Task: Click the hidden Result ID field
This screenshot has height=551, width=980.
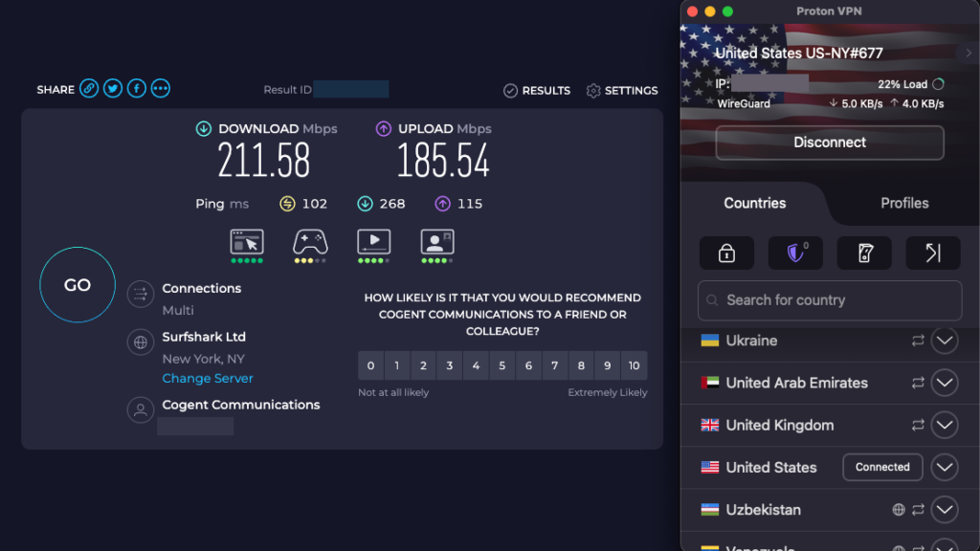Action: (x=350, y=89)
